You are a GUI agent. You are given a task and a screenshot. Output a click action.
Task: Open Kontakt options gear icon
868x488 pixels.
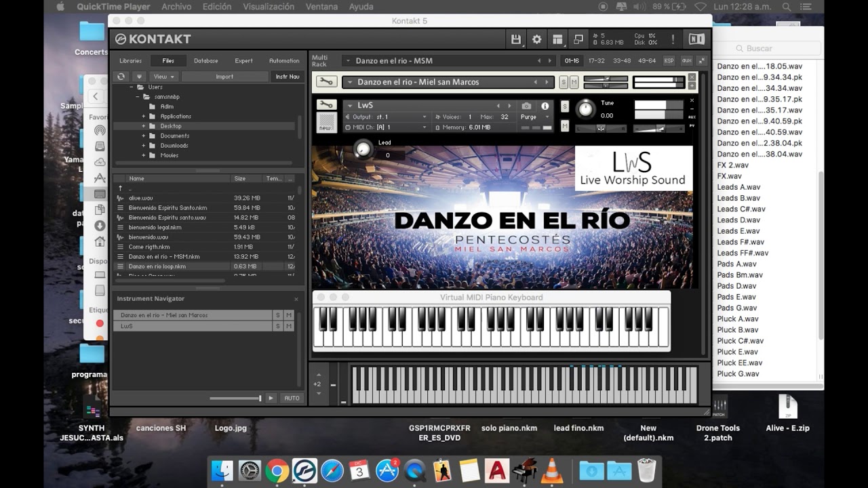(536, 39)
